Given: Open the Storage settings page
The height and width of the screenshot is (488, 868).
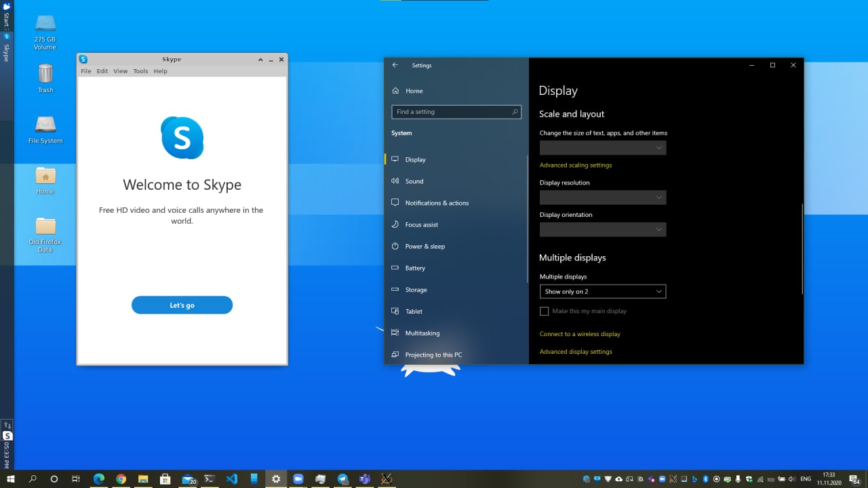Looking at the screenshot, I should coord(410,290).
